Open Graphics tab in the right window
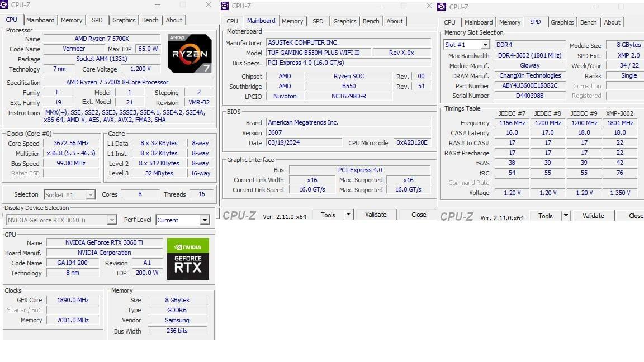 pyautogui.click(x=562, y=22)
